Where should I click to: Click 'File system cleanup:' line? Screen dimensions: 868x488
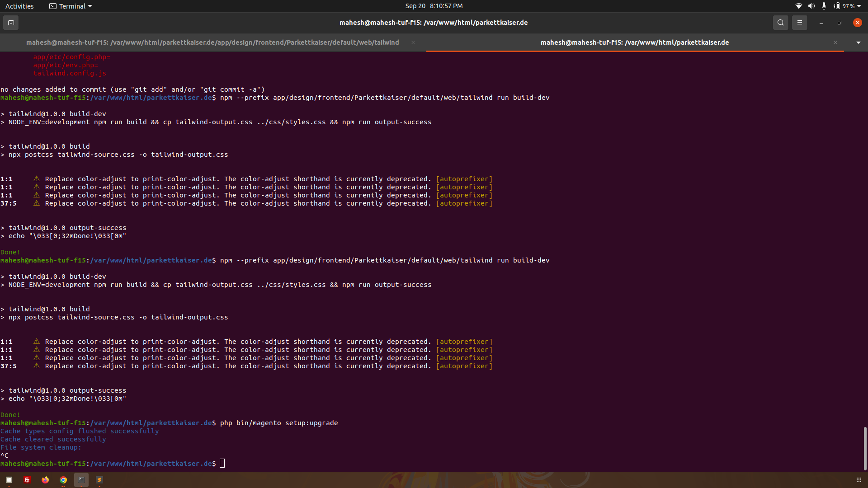41,447
